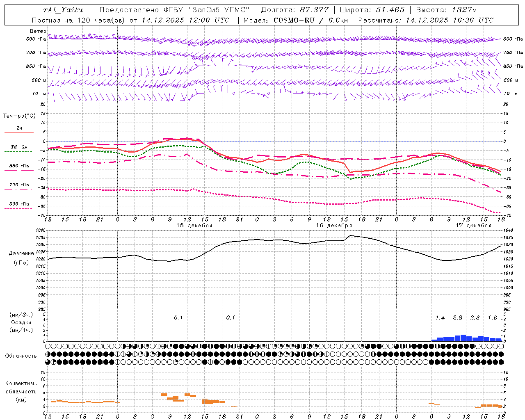This screenshot has width=525, height=420.
Task: Click the 'Ветер' wind panel label
Action: pos(38,31)
